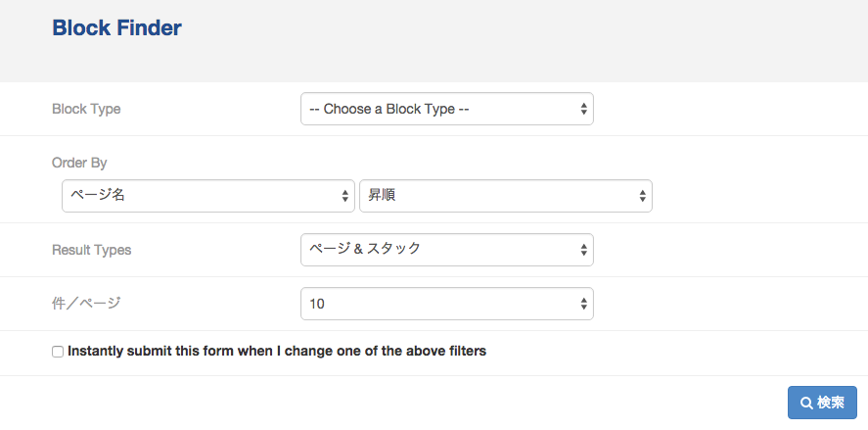Open the 昇順 sort direction dropdown
Viewport: 868px width, 430px height.
[505, 196]
